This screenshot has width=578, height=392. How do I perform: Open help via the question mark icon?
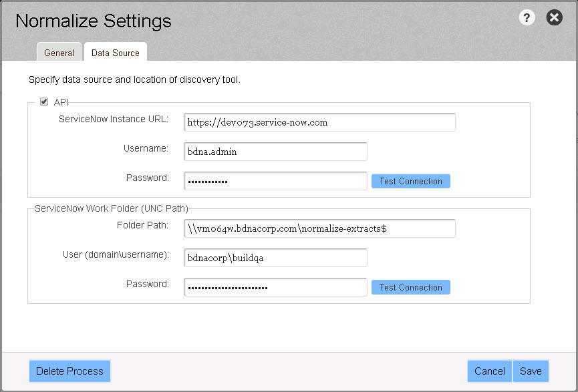coord(527,17)
